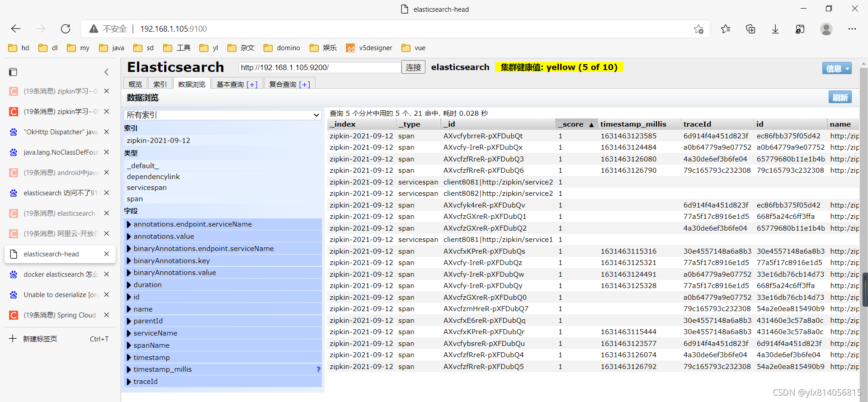This screenshot has width=868, height=402.
Task: Select the 数据浏览 tab
Action: pos(192,84)
